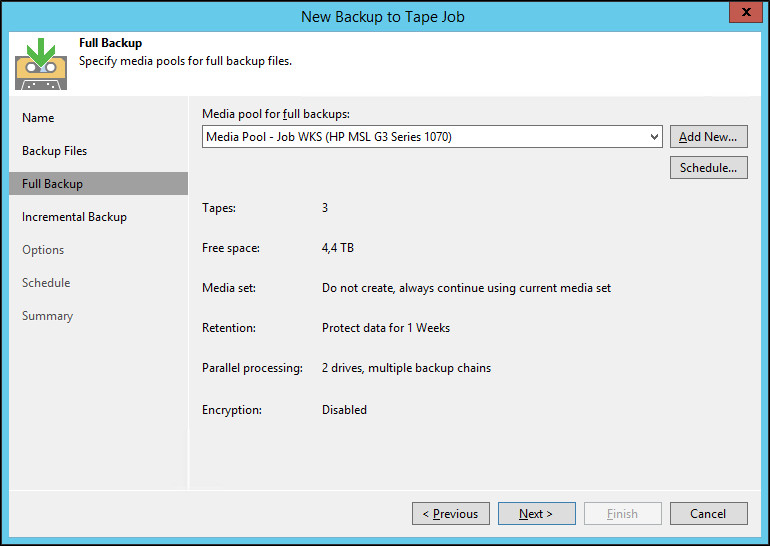Screen dimensions: 770x546
Task: Click the tape job icon in the header
Action: 41,64
